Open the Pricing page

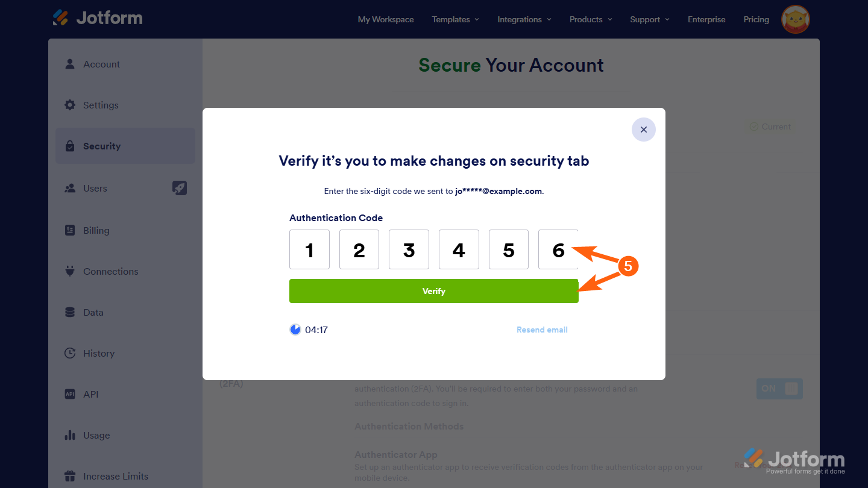pos(756,19)
